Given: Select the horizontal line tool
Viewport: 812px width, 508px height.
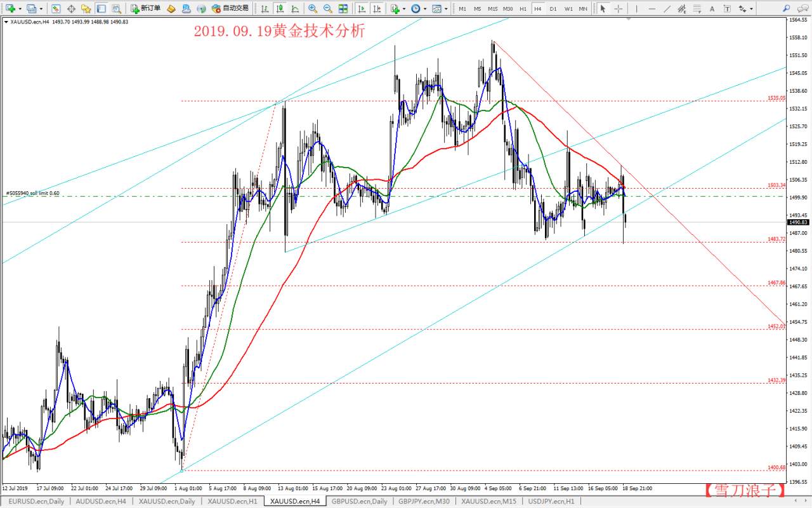Looking at the screenshot, I should pos(652,9).
